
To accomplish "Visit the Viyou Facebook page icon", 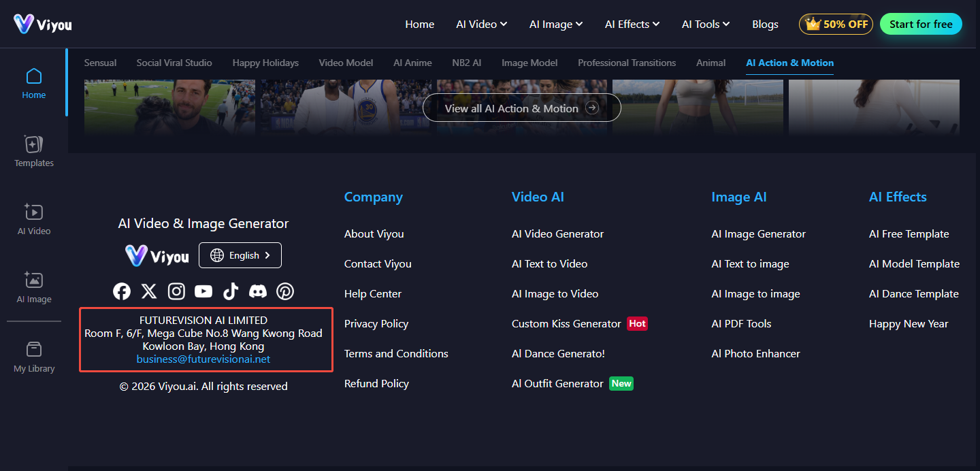I will coord(122,291).
